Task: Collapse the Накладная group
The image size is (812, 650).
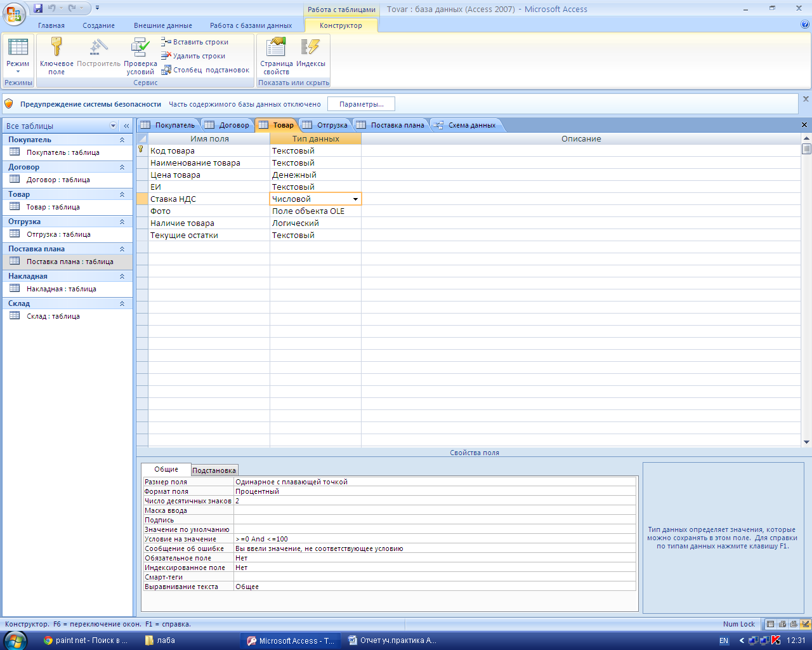Action: 122,276
